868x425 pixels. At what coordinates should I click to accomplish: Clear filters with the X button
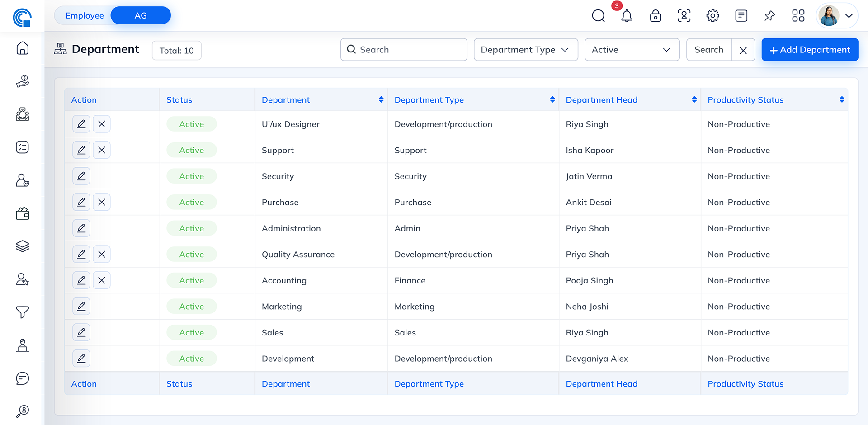743,50
